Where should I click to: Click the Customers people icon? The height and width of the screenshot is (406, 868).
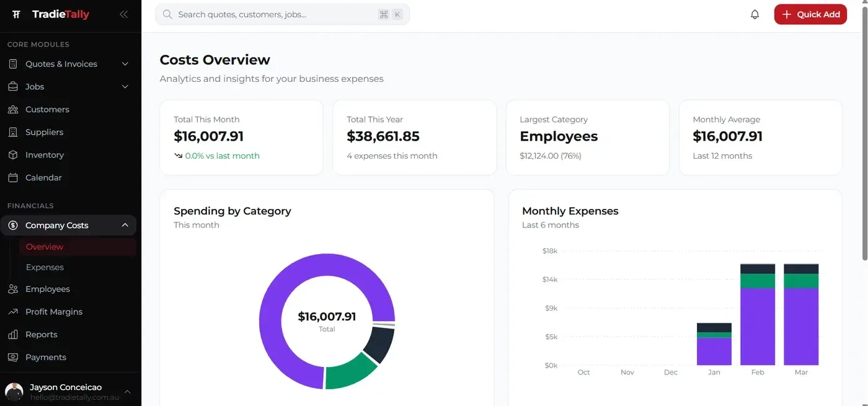click(13, 110)
